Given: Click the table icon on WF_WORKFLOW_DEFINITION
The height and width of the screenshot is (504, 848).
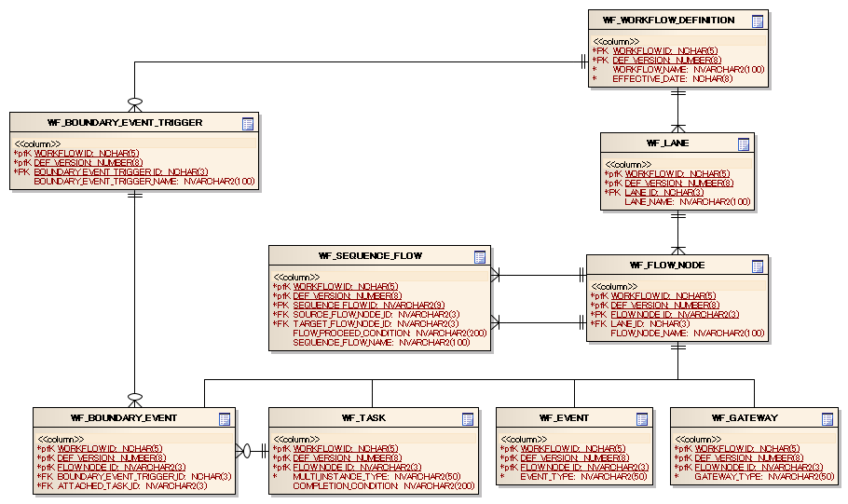Looking at the screenshot, I should point(758,21).
